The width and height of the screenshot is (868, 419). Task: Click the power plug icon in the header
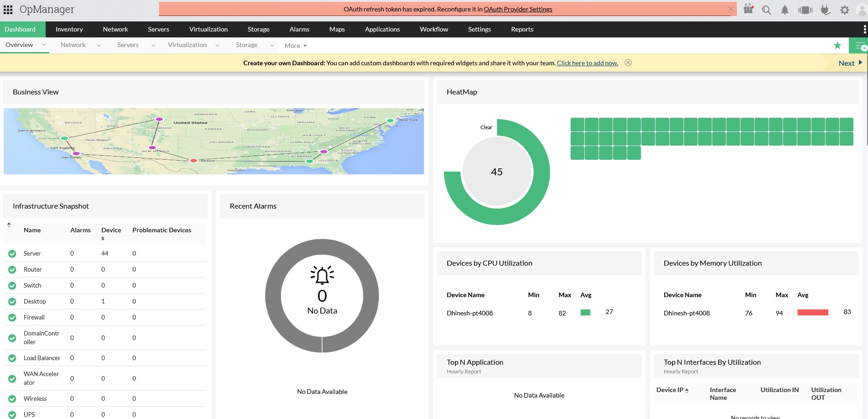click(x=825, y=10)
